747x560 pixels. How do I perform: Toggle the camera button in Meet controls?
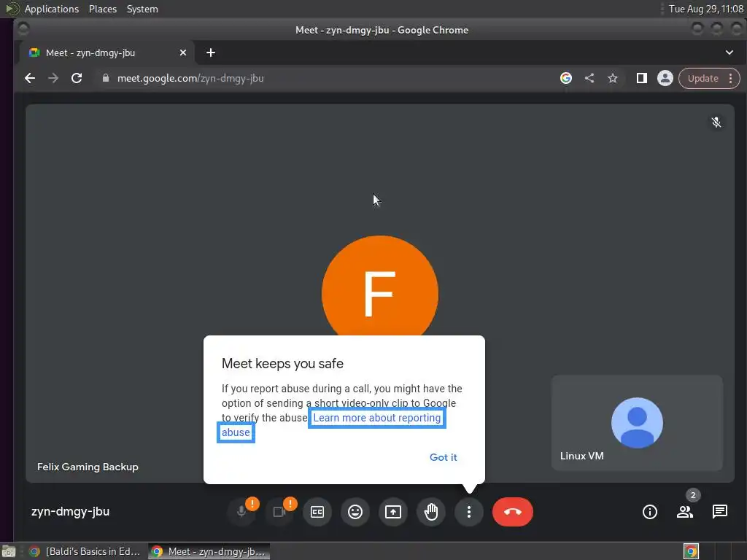(279, 512)
